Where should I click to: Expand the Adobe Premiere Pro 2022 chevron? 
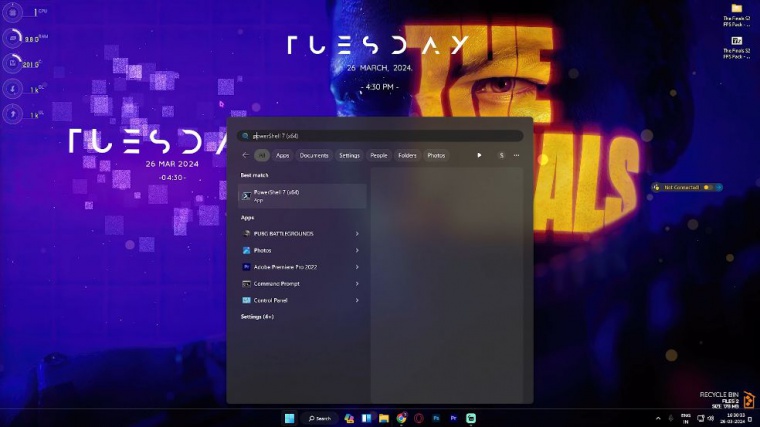click(x=357, y=267)
